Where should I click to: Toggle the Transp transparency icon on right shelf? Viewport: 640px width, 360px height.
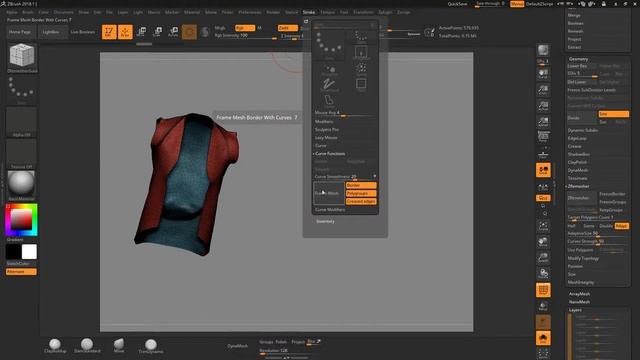pyautogui.click(x=543, y=306)
